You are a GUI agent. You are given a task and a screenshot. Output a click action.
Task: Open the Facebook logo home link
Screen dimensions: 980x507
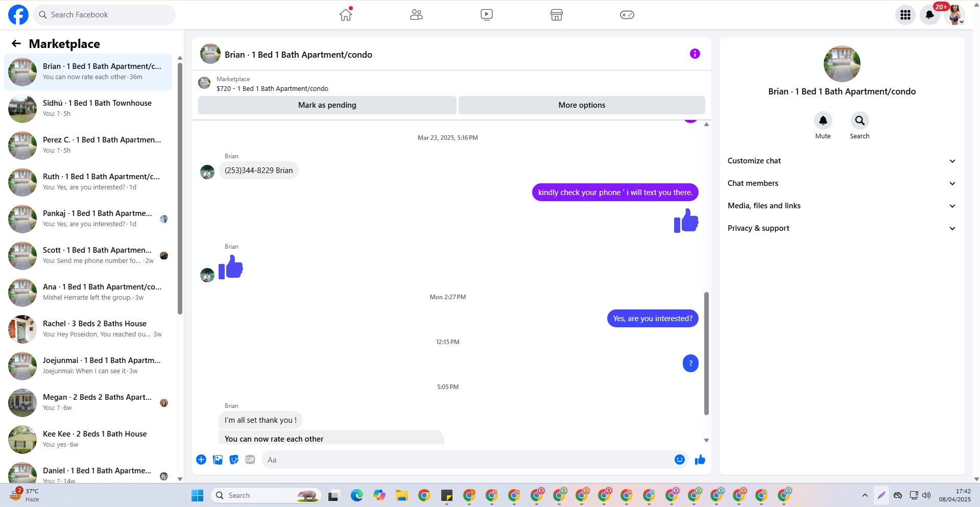pyautogui.click(x=18, y=15)
